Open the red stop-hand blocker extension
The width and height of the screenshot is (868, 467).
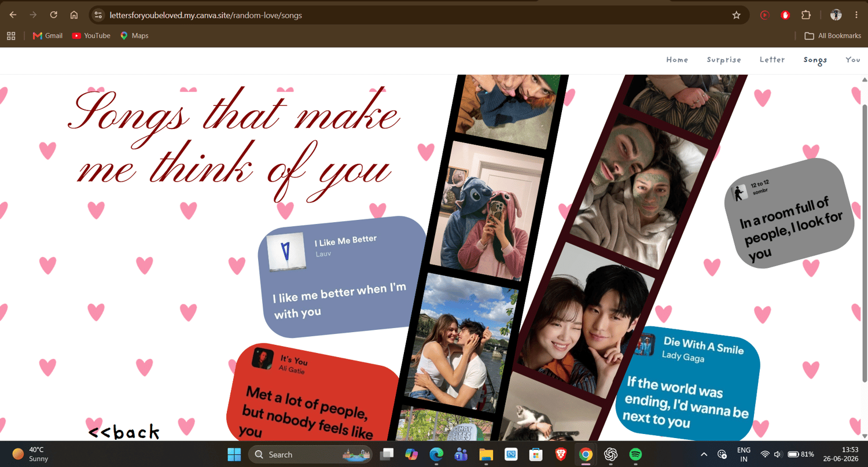(x=785, y=15)
